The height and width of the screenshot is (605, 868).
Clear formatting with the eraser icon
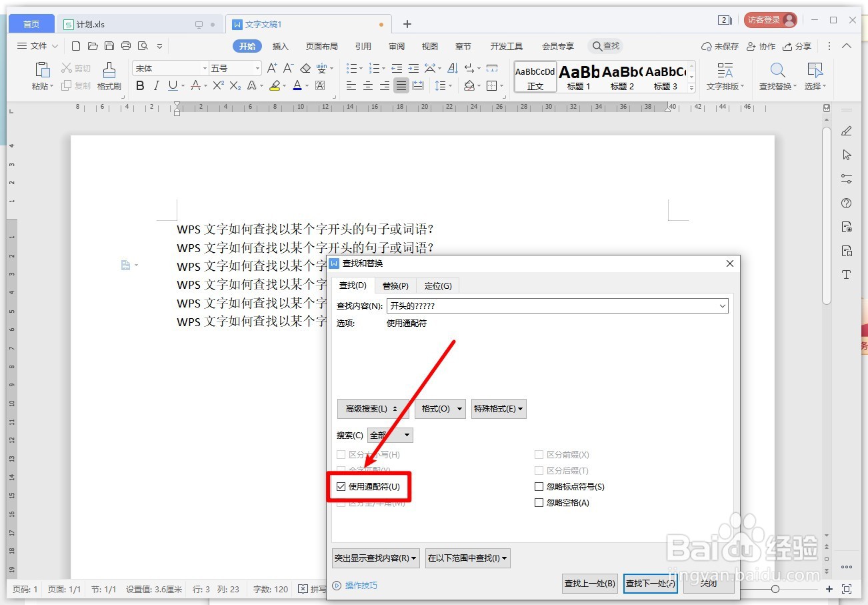[305, 68]
